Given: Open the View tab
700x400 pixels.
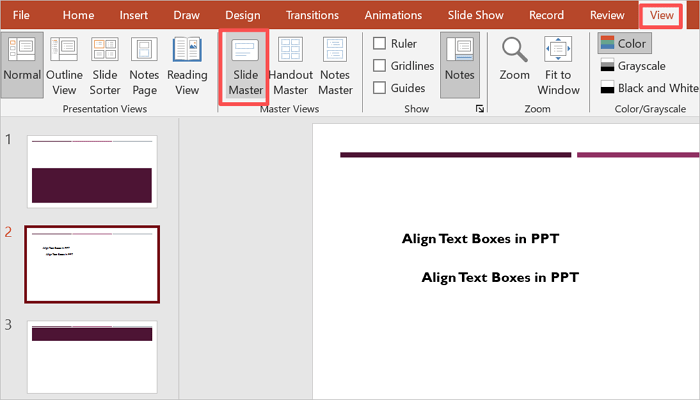Looking at the screenshot, I should 661,15.
